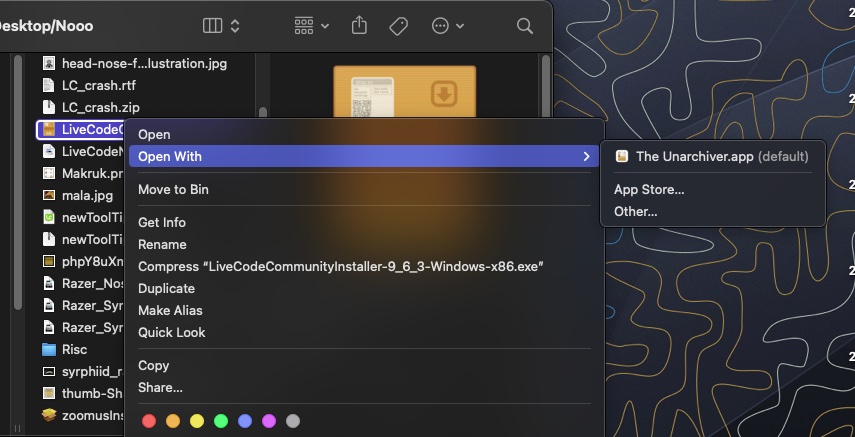This screenshot has width=855, height=437.
Task: Click the highlighted LiveCode installer row
Action: click(x=81, y=129)
